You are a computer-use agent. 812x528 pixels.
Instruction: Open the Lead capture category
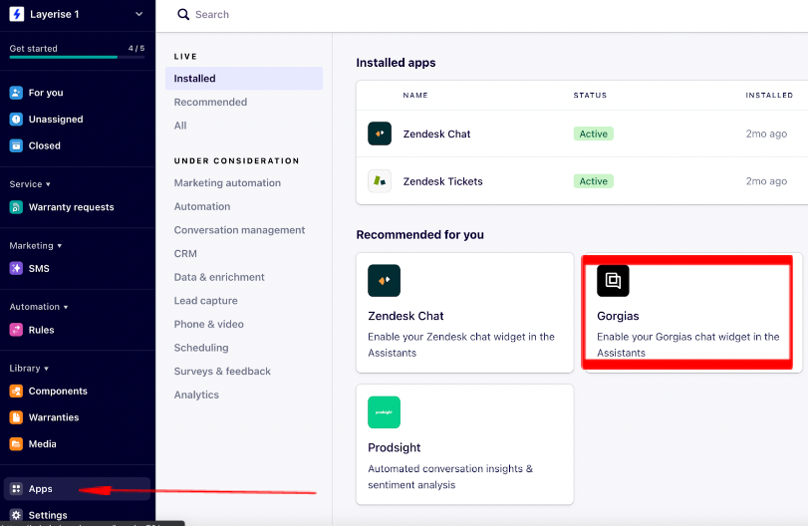[x=205, y=300]
